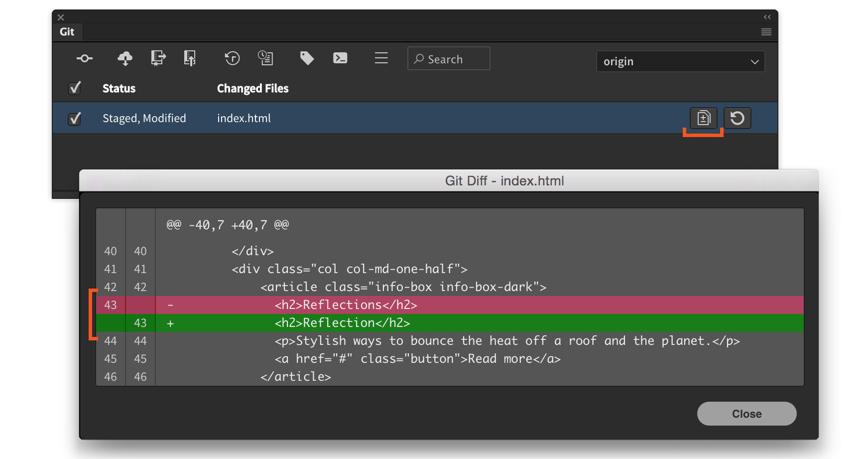Click the 'Read more' anchor code line
Image resolution: width=868 pixels, height=459 pixels.
450,359
